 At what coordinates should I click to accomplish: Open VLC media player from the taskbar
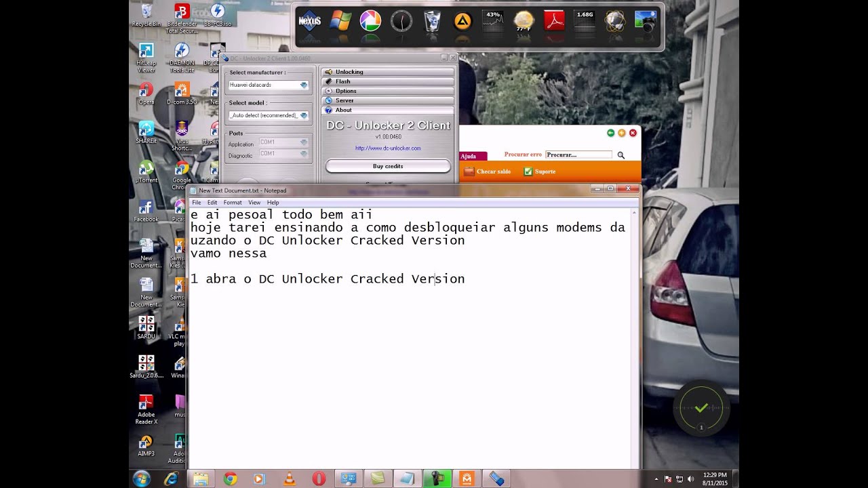point(289,479)
